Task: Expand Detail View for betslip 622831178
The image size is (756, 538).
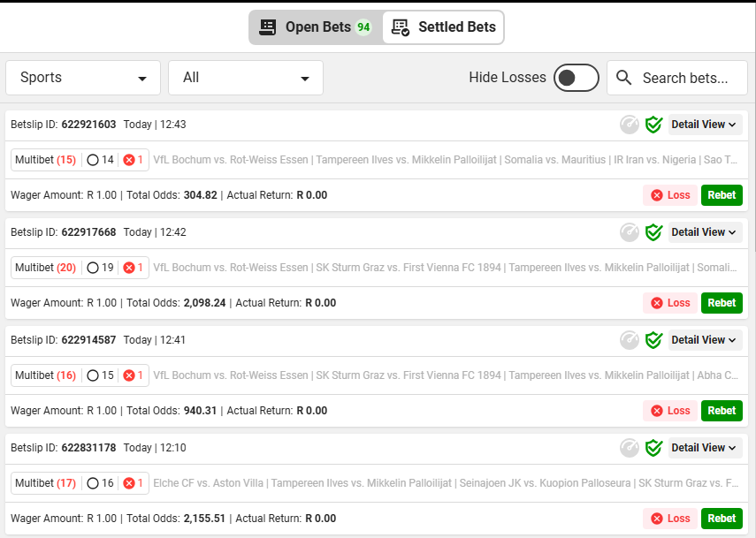Action: point(705,449)
